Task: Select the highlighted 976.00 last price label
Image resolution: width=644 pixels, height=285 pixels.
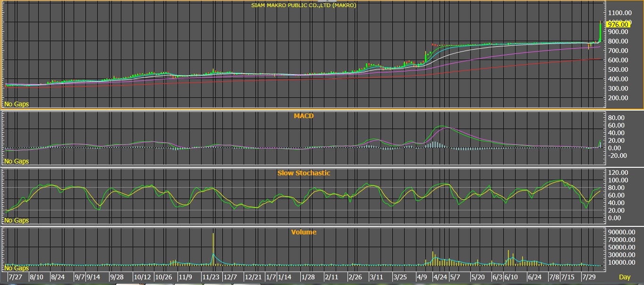Action: (x=618, y=25)
